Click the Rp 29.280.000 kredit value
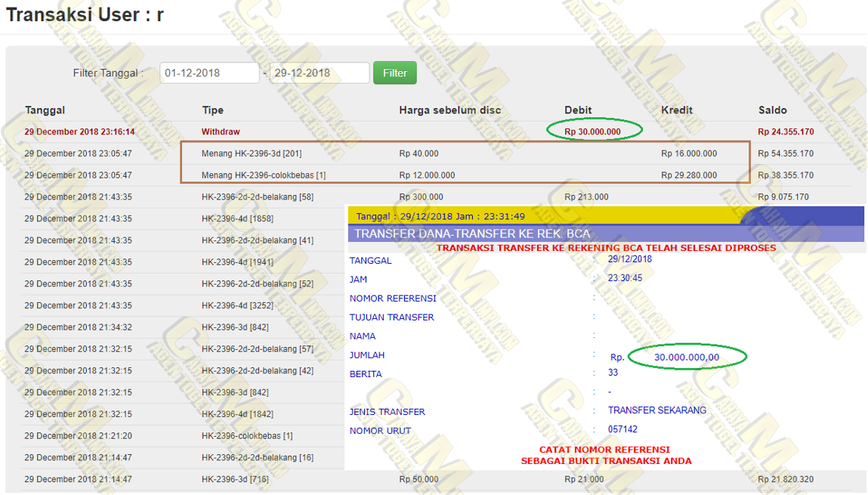This screenshot has height=495, width=868. [x=688, y=175]
